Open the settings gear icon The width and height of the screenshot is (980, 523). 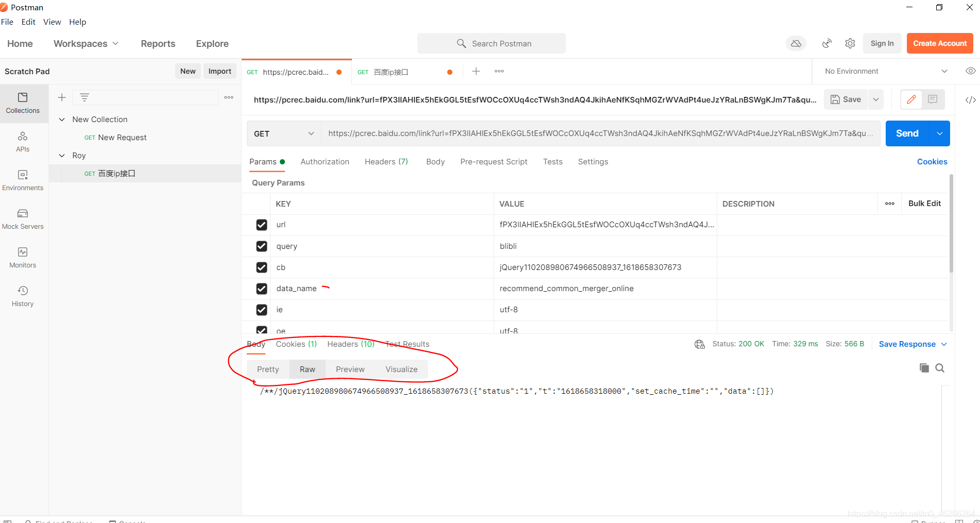click(850, 43)
